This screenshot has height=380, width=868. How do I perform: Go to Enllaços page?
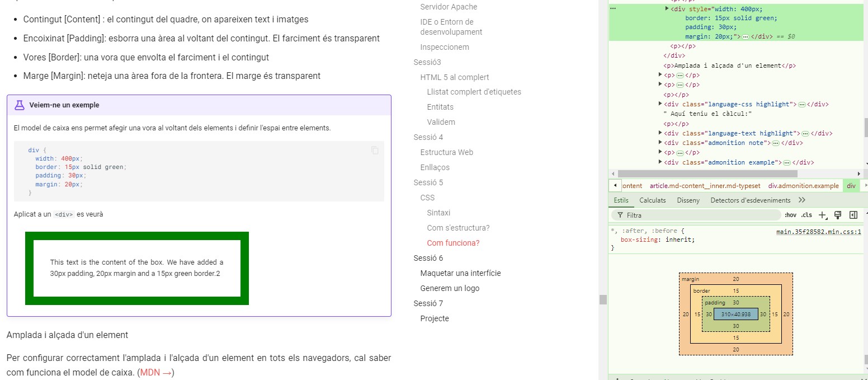pos(435,167)
